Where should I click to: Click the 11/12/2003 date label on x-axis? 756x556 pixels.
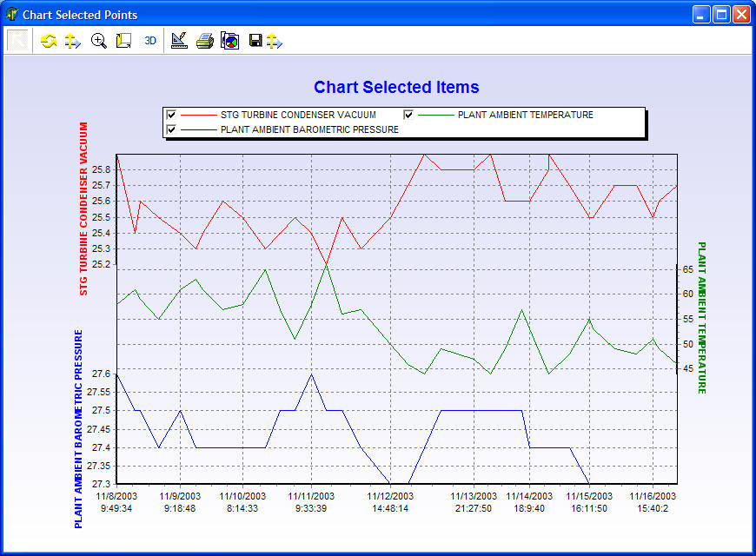[x=390, y=496]
